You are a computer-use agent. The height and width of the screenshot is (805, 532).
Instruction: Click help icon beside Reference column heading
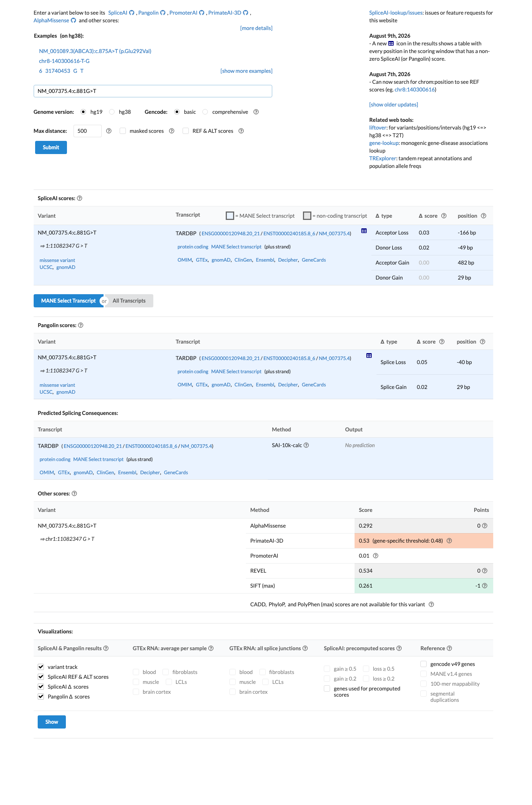[x=449, y=648]
